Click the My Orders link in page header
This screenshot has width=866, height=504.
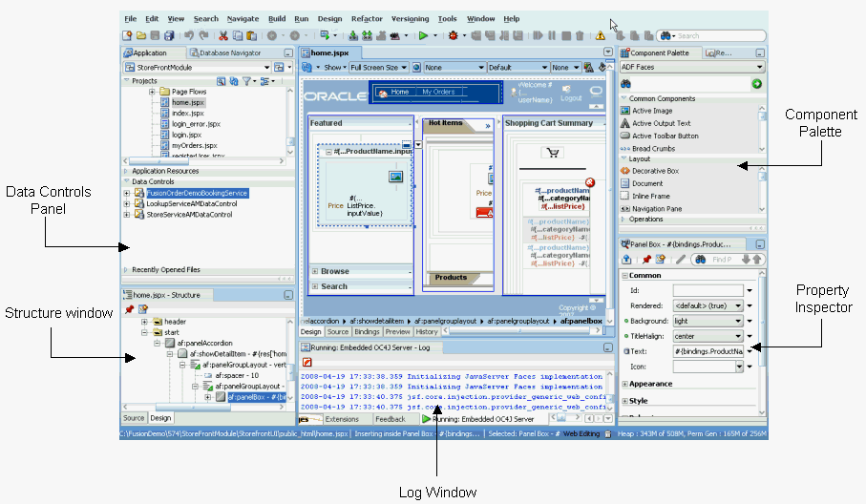pos(438,93)
